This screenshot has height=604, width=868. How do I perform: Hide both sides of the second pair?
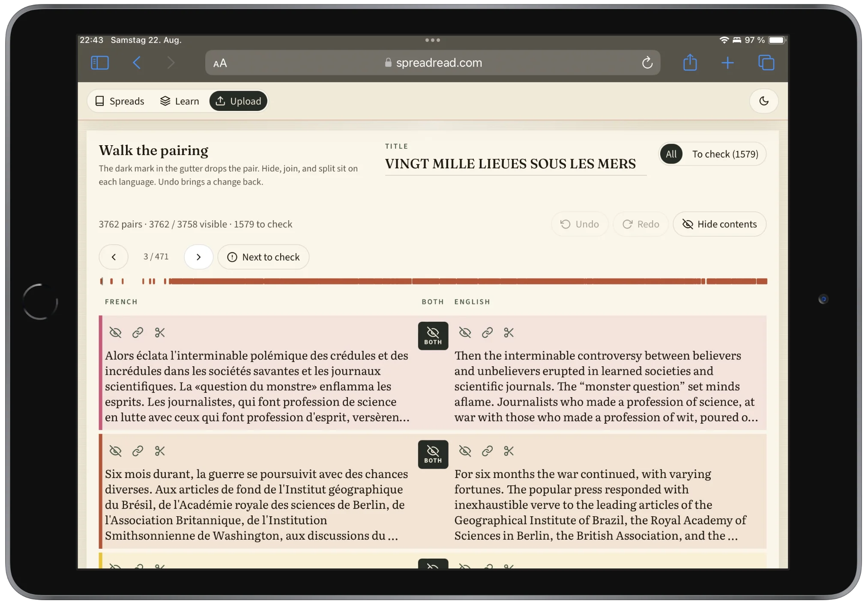pyautogui.click(x=433, y=454)
